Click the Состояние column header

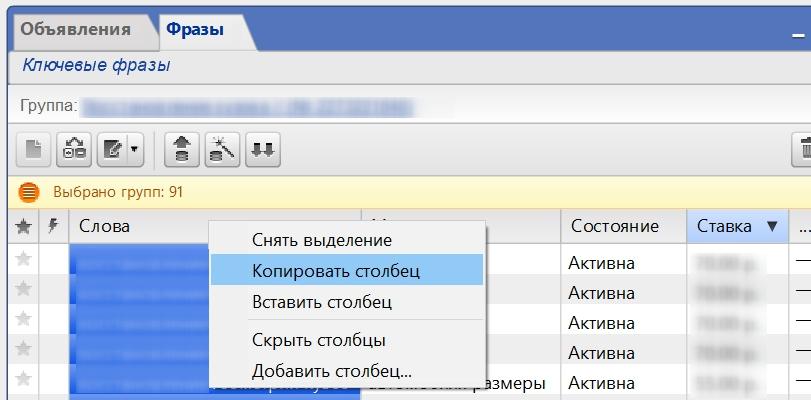(615, 226)
